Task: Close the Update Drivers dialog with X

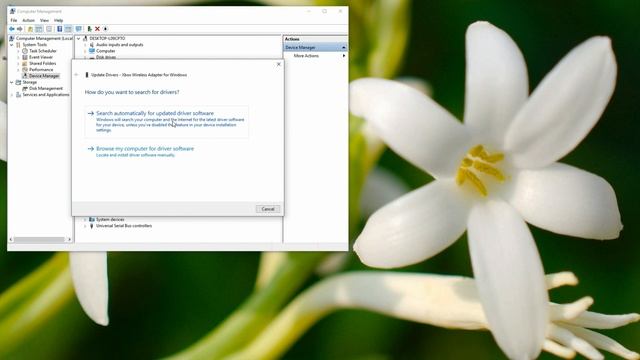Action: point(279,64)
